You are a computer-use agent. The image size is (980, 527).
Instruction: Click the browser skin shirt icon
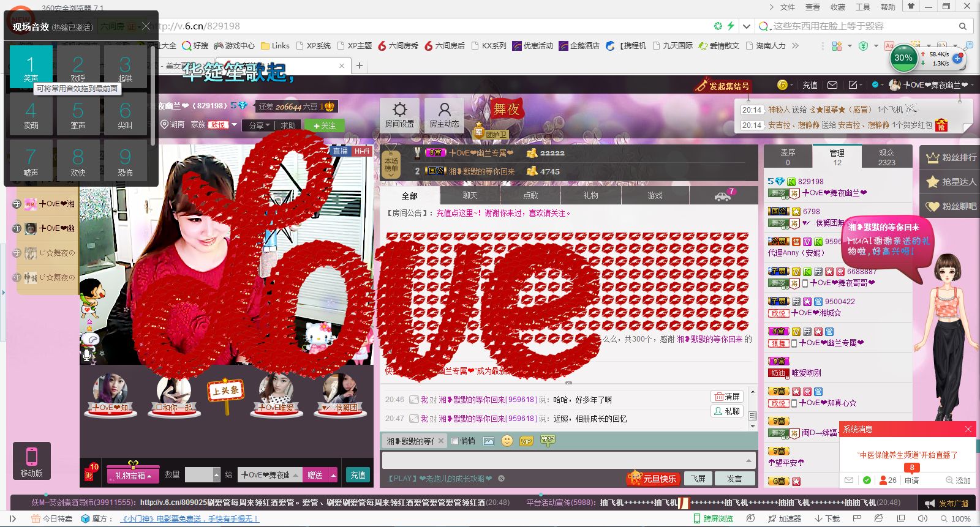click(x=911, y=7)
